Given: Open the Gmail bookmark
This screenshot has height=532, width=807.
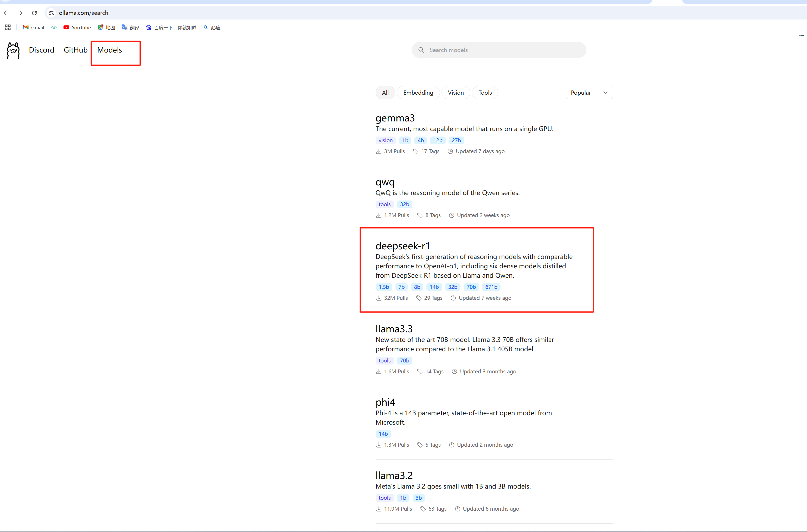Looking at the screenshot, I should click(x=33, y=28).
